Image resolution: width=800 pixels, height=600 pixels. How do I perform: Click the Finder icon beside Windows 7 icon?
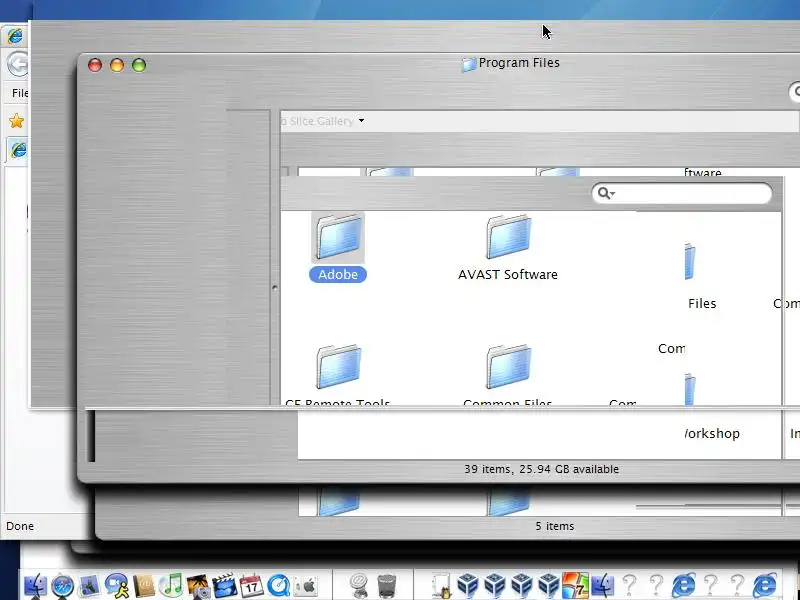coord(603,585)
